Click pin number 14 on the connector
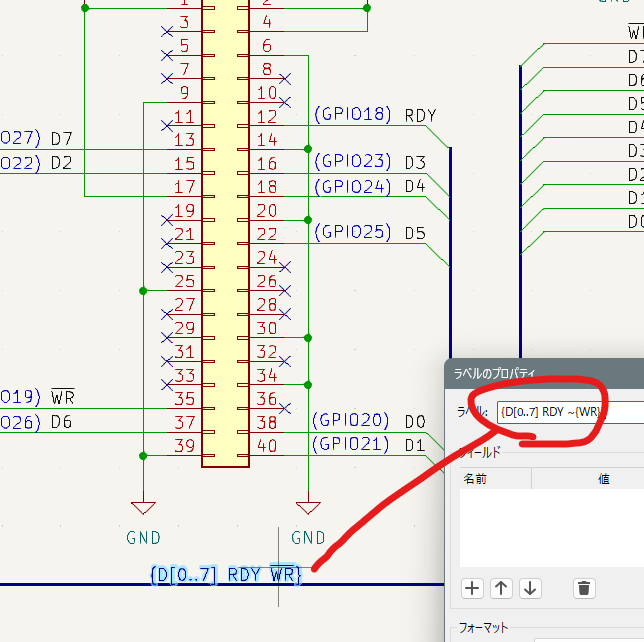 tap(267, 140)
